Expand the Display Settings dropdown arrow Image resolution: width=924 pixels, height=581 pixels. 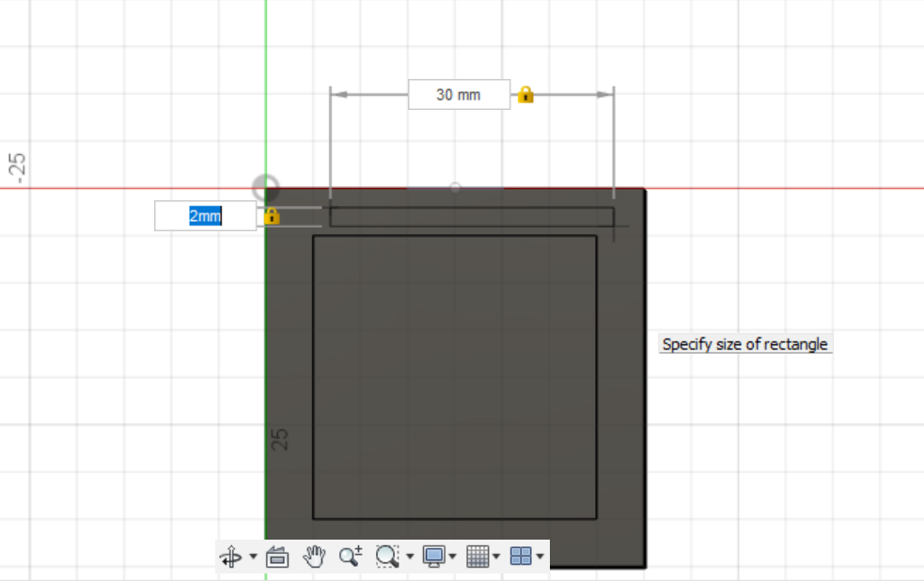[452, 557]
